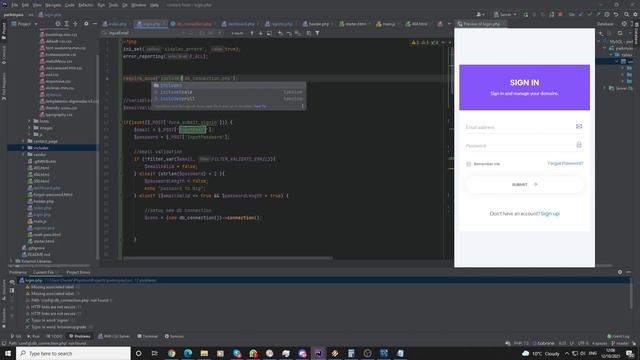Click the Windows Start button

[8, 353]
